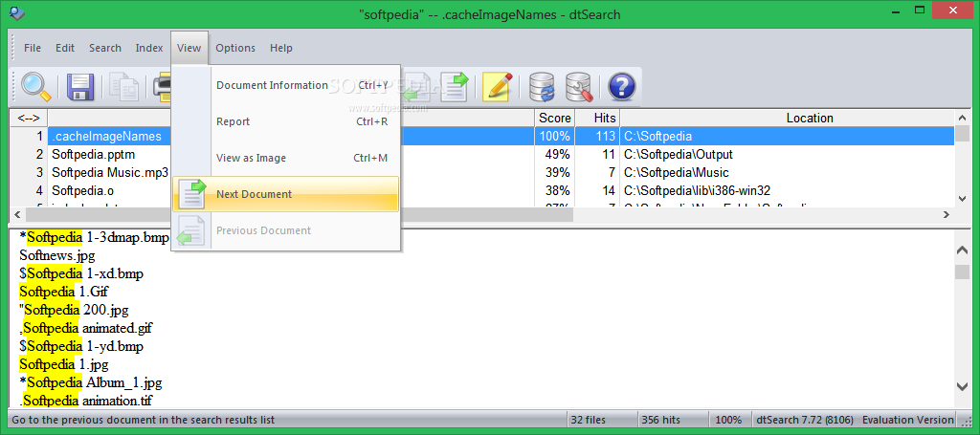Click the 'Softpedia animated.gif' line
This screenshot has width=980, height=435.
pos(85,328)
